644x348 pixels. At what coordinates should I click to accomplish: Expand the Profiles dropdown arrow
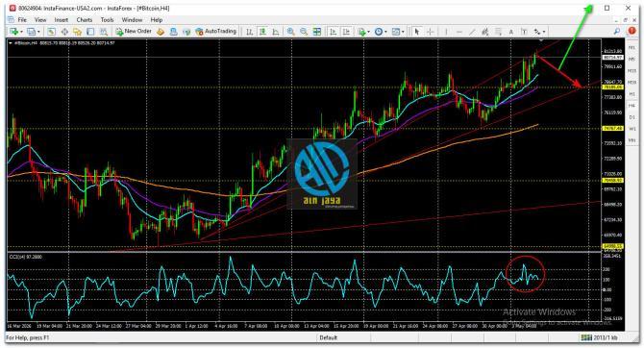[x=38, y=32]
